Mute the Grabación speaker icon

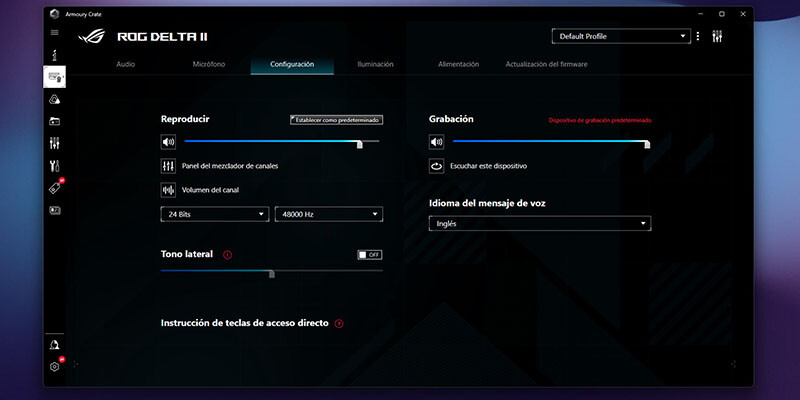pos(436,142)
